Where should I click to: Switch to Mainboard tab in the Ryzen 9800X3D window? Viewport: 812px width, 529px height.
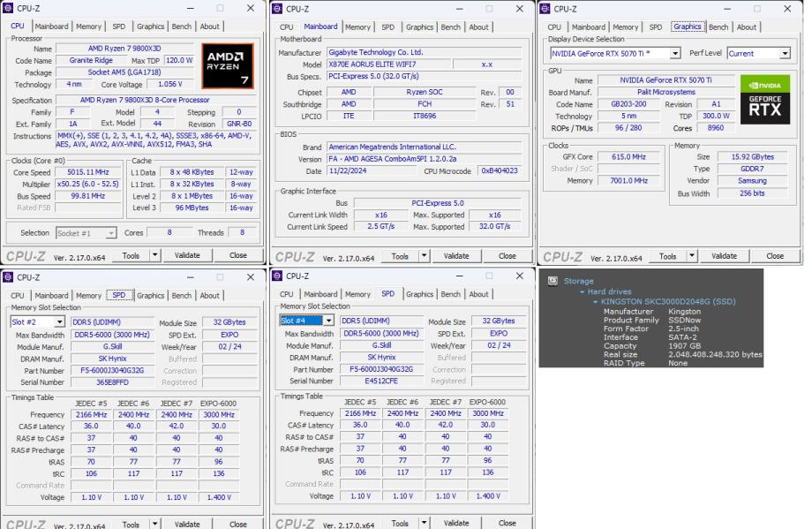point(51,26)
